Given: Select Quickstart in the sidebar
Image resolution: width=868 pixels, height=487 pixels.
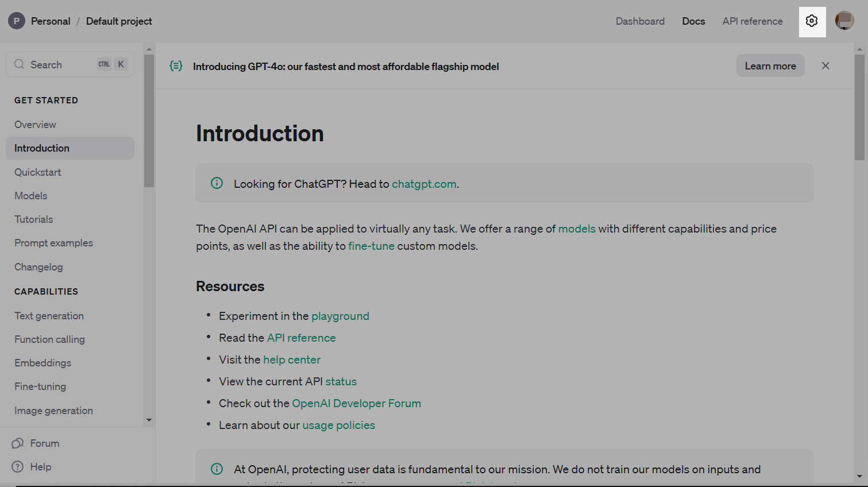Looking at the screenshot, I should tap(37, 172).
